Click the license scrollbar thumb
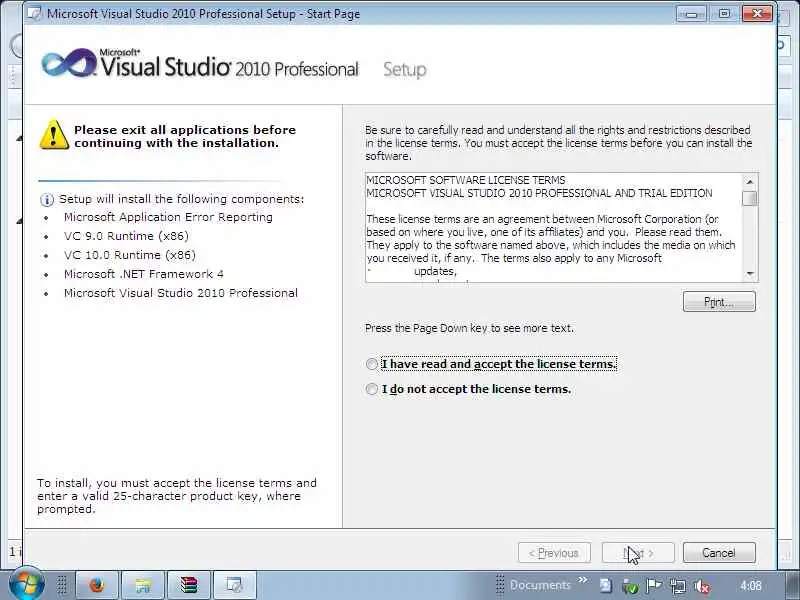 pyautogui.click(x=750, y=198)
